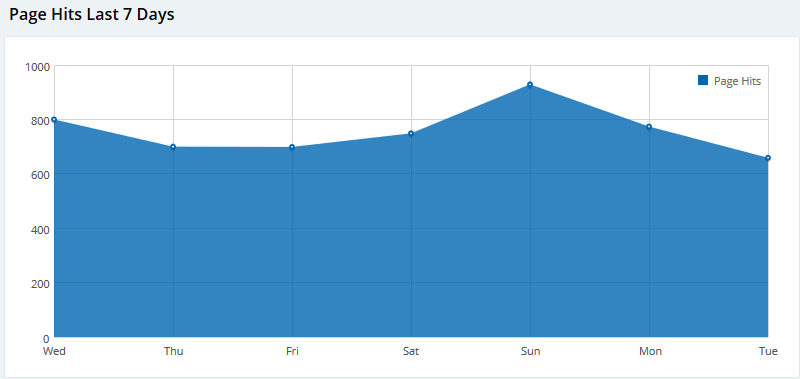Click the Sun x-axis label
Viewport: 800px width, 379px height.
coord(531,351)
